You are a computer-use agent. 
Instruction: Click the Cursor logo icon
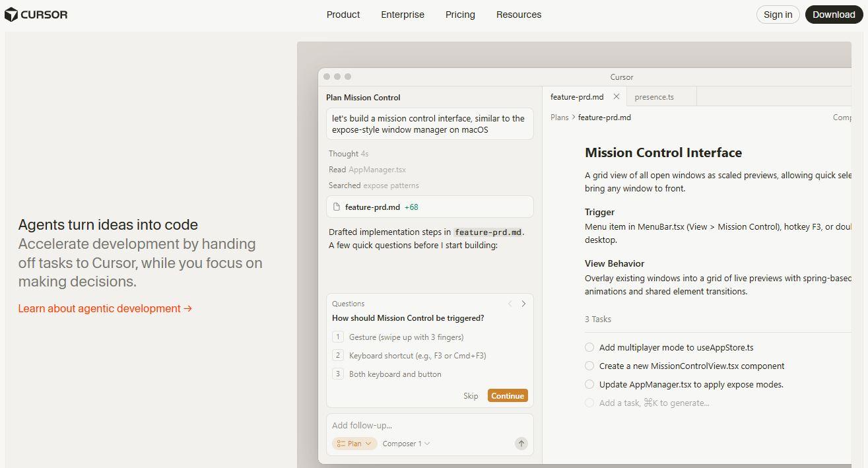coord(11,15)
